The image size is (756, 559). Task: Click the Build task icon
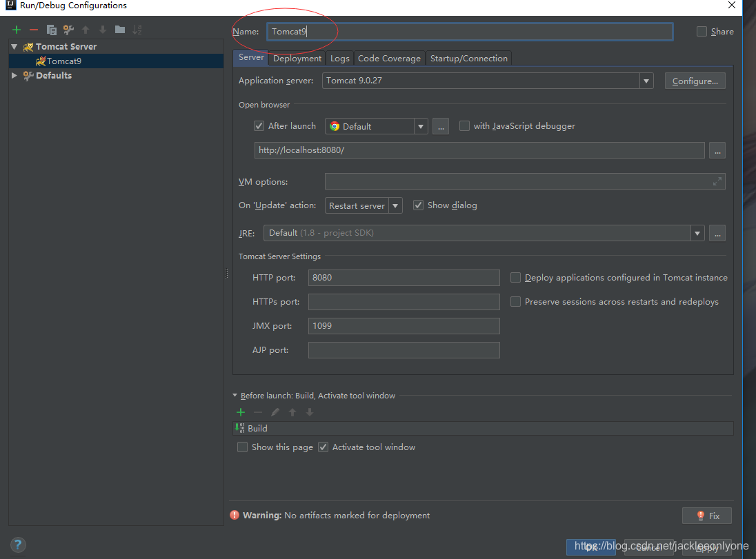(239, 428)
